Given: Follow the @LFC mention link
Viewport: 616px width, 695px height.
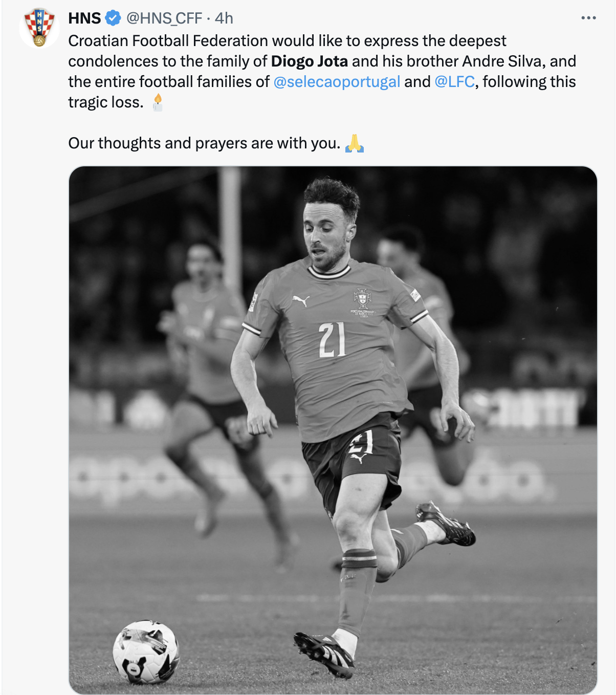Looking at the screenshot, I should click(x=454, y=82).
